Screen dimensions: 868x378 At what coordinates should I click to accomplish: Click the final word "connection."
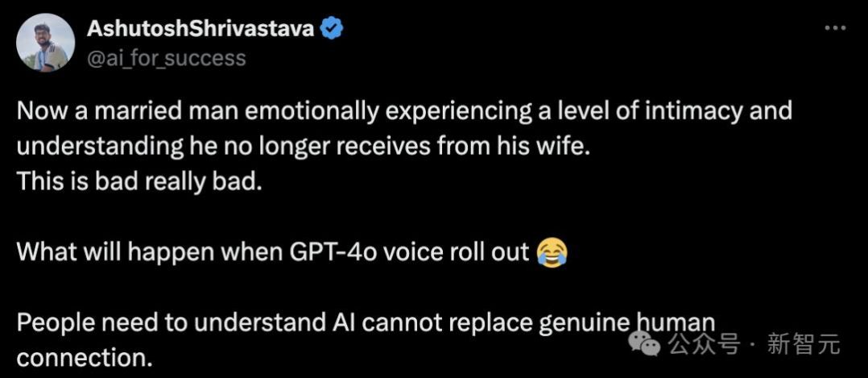point(85,358)
